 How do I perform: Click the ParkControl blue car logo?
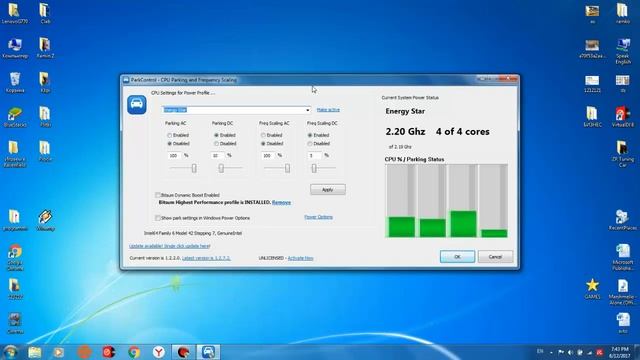click(x=137, y=105)
